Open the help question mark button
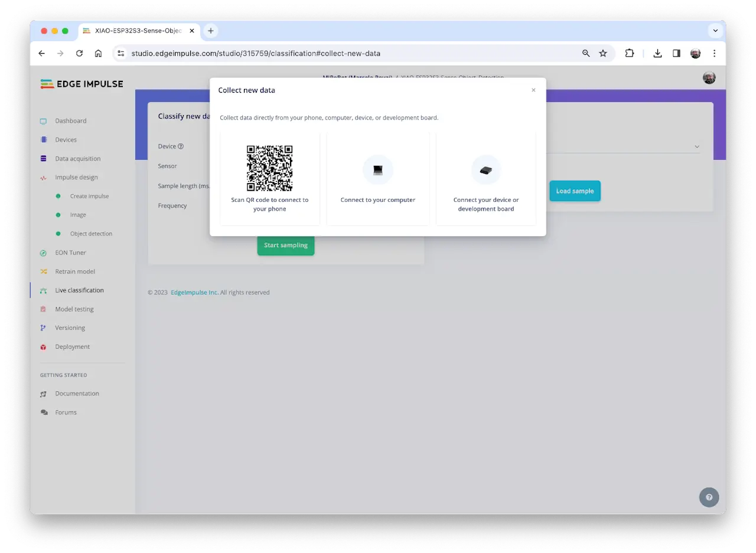 tap(709, 497)
